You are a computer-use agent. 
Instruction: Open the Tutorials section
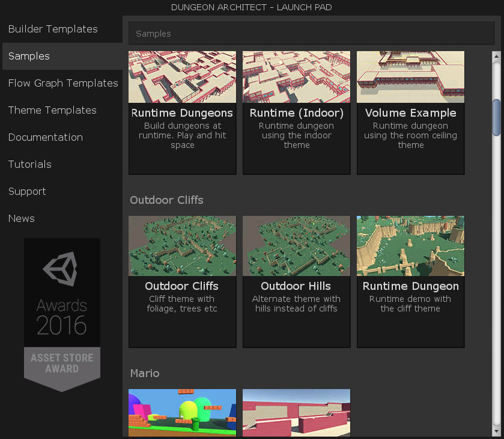pyautogui.click(x=62, y=164)
